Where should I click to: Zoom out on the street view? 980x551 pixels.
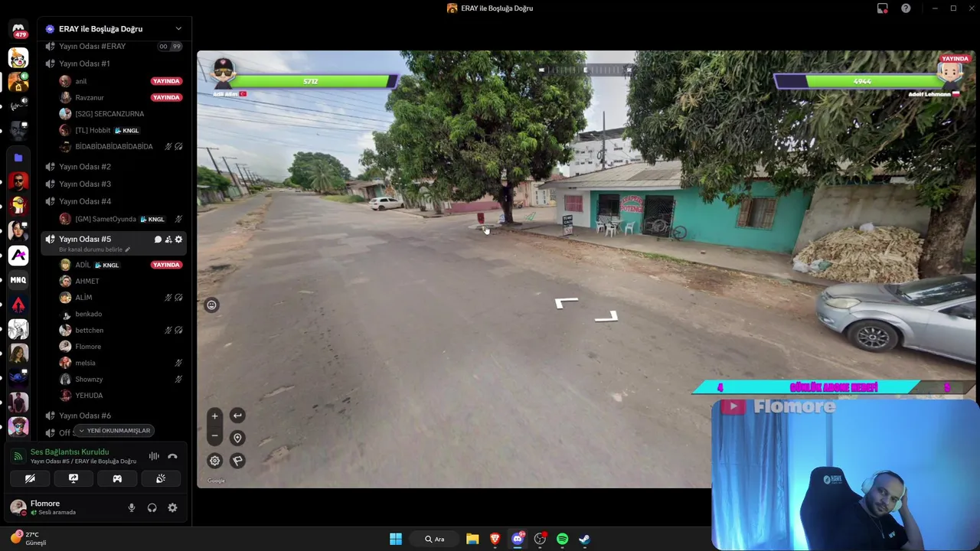(215, 436)
